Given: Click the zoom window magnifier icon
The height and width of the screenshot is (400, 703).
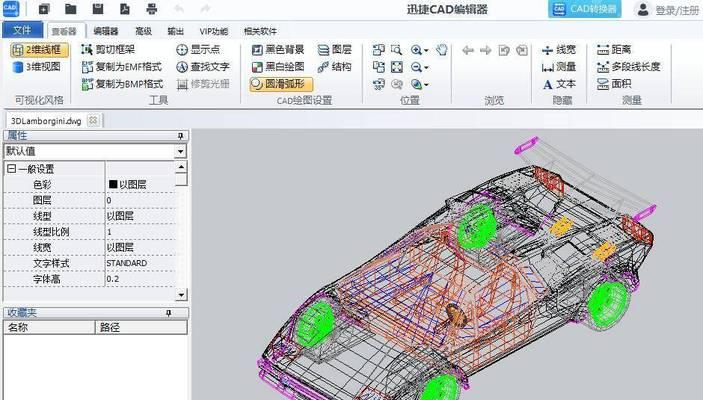Looking at the screenshot, I should (x=396, y=50).
